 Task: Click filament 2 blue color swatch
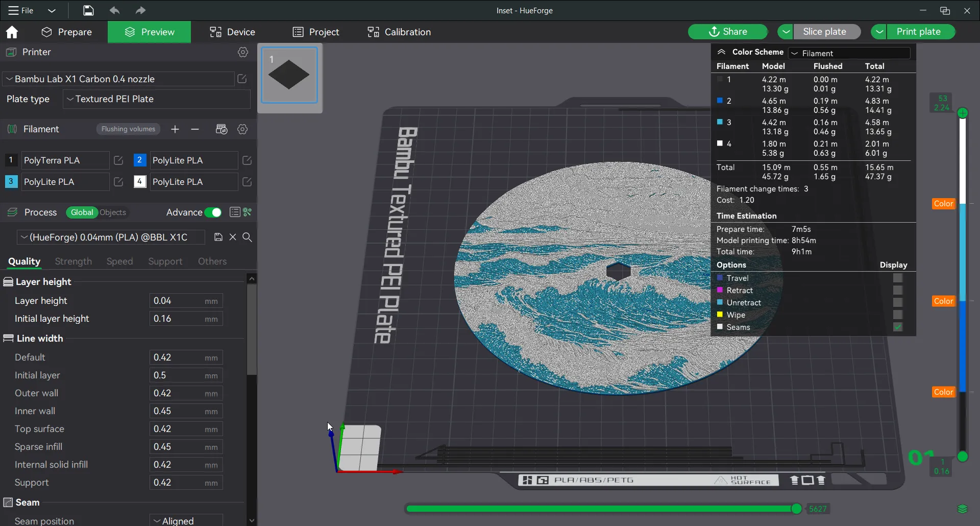(x=139, y=160)
